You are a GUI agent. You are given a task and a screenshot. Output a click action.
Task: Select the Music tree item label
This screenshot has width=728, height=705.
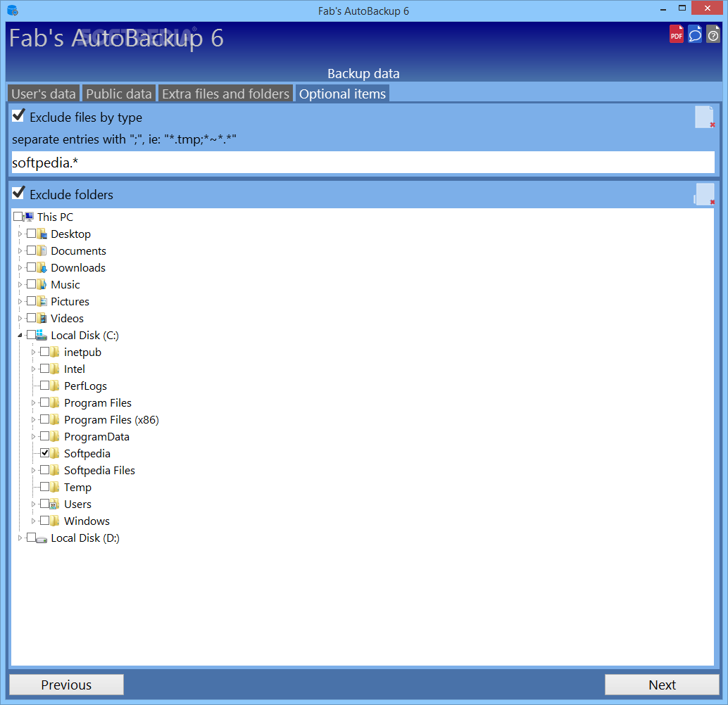click(x=65, y=284)
